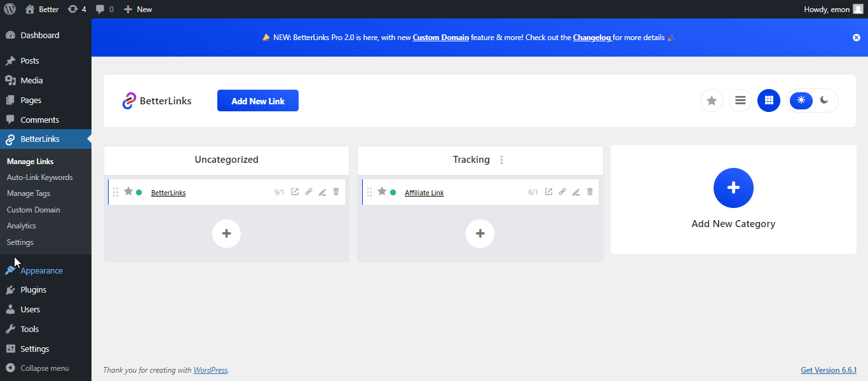
Task: Click the Add New Link button
Action: (257, 100)
